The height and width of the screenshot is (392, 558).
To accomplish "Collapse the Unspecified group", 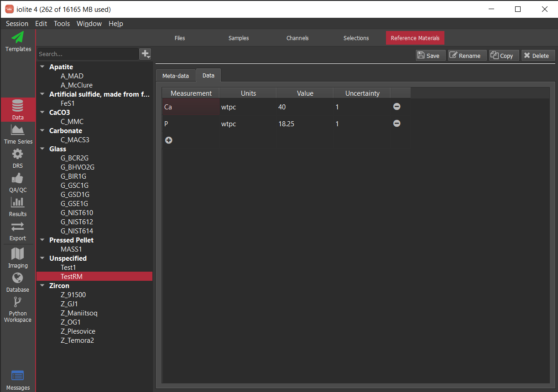I will pos(42,258).
